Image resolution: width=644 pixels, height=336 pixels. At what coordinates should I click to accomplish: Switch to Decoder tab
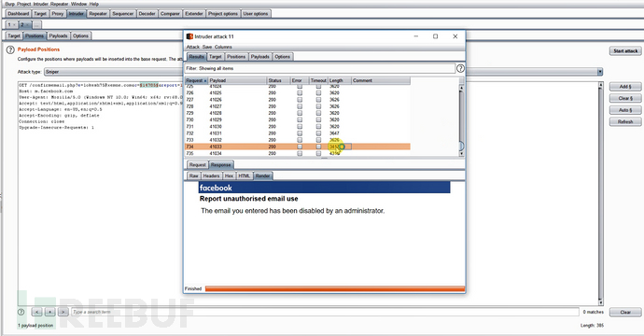(147, 14)
